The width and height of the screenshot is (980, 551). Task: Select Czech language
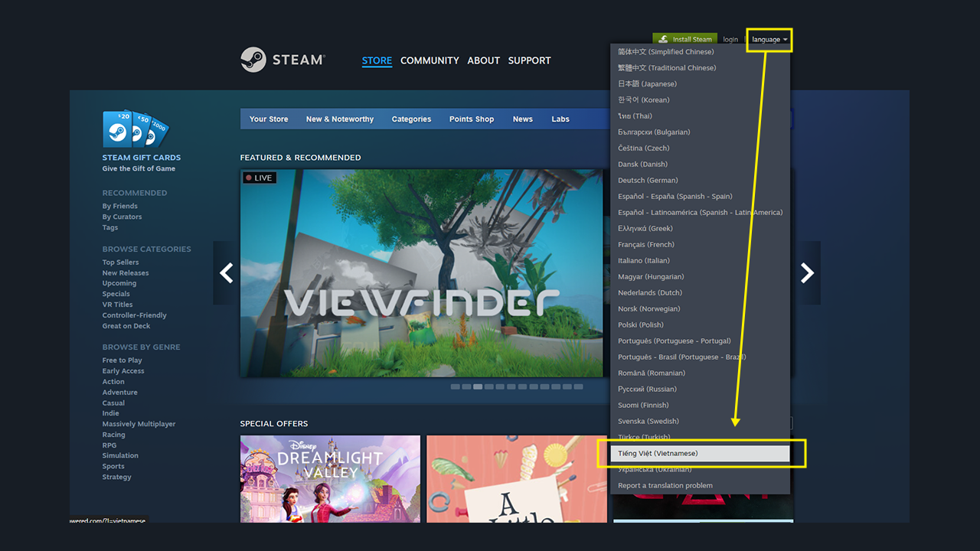tap(701, 148)
